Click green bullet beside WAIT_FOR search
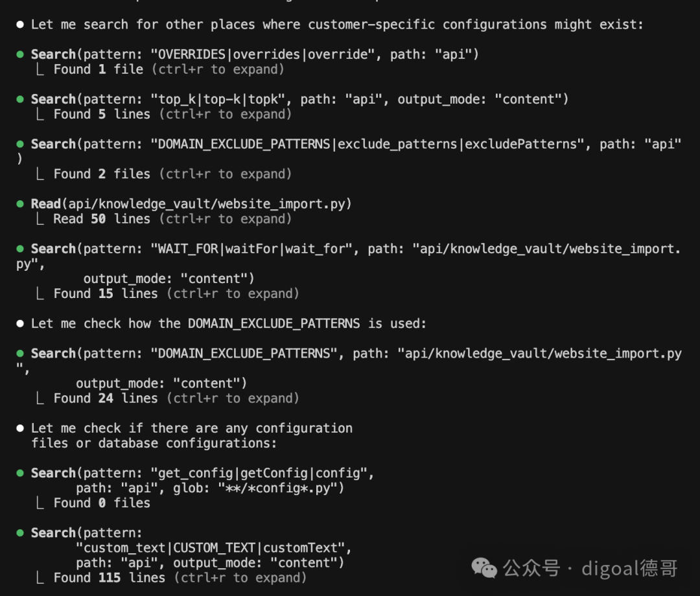The image size is (700, 596). [20, 249]
